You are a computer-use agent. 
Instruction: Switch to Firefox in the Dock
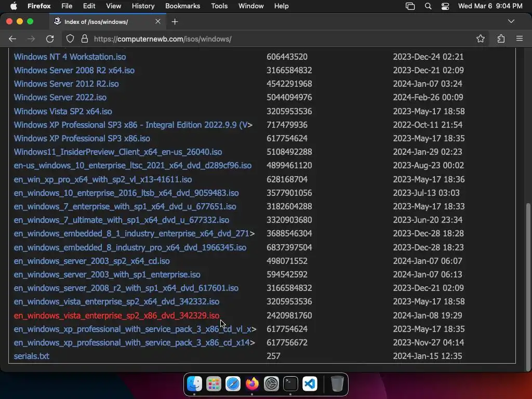(252, 384)
